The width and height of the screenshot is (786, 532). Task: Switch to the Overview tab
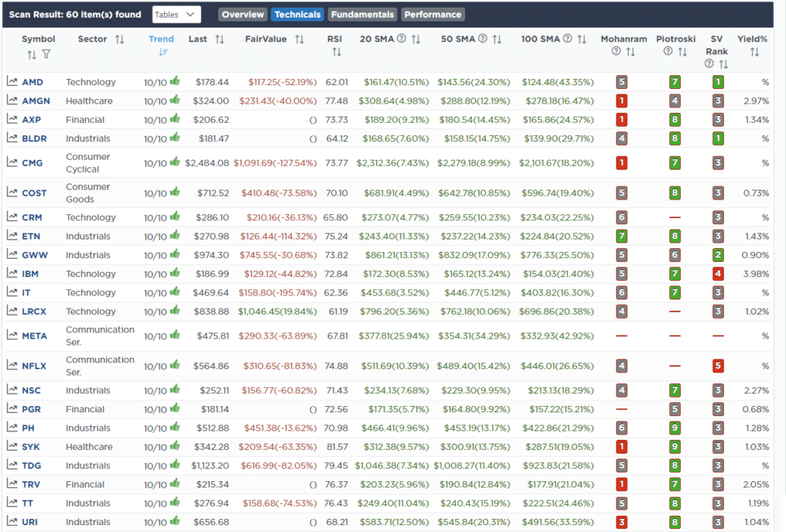[243, 15]
